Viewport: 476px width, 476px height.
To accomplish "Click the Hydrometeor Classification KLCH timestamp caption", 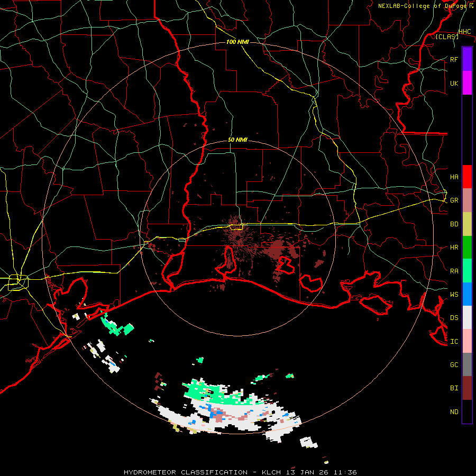I will [240, 472].
